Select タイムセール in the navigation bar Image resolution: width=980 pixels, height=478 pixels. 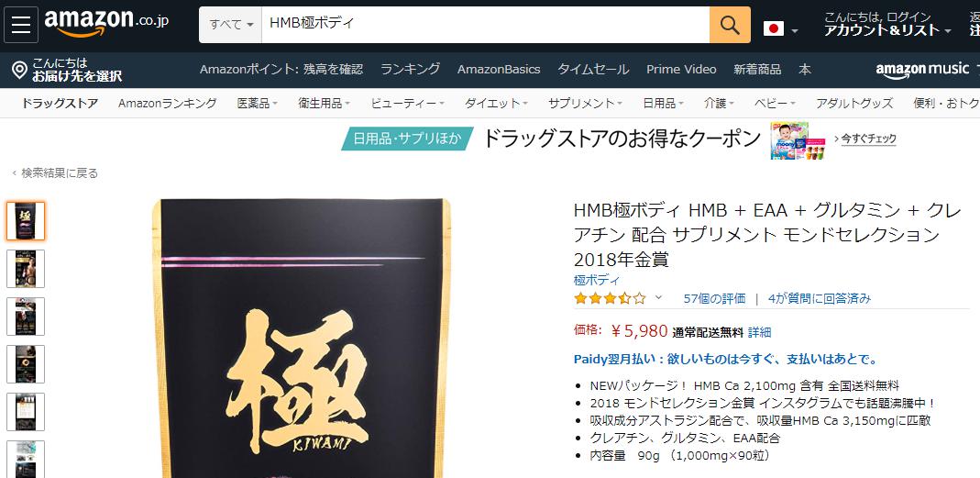tap(593, 70)
